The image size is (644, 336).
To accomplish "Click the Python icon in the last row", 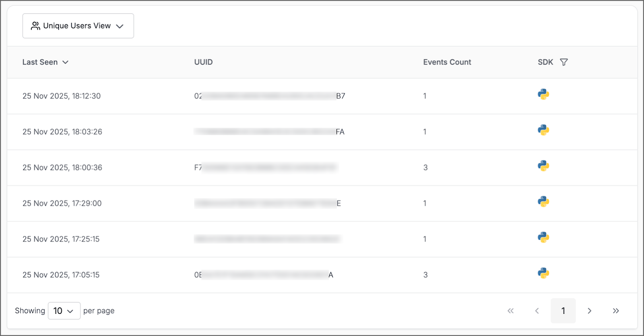I will pyautogui.click(x=543, y=273).
